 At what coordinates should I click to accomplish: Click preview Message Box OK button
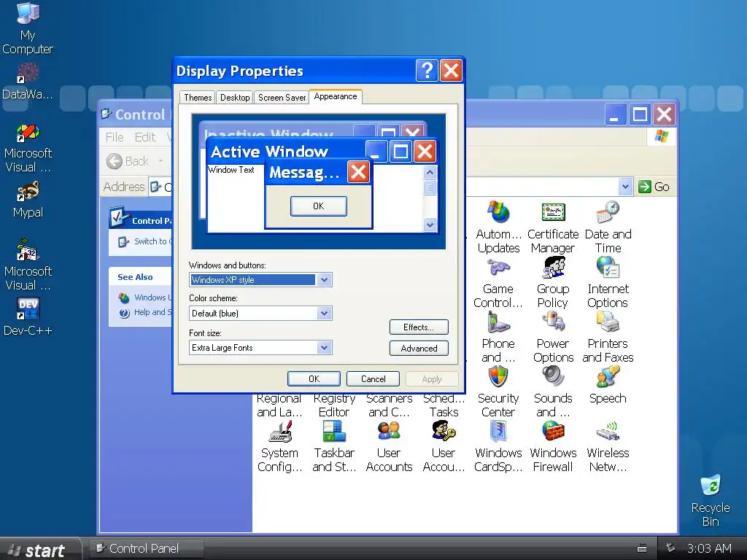coord(319,206)
